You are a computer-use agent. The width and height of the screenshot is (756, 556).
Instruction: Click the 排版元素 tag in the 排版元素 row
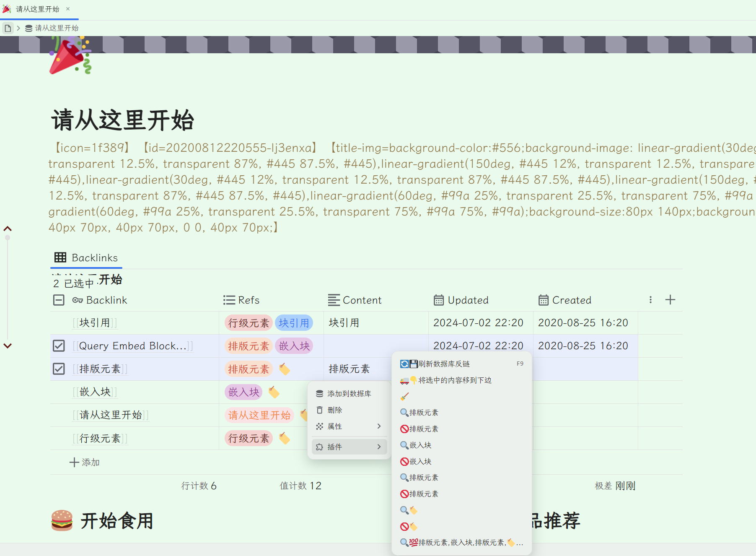tap(249, 369)
